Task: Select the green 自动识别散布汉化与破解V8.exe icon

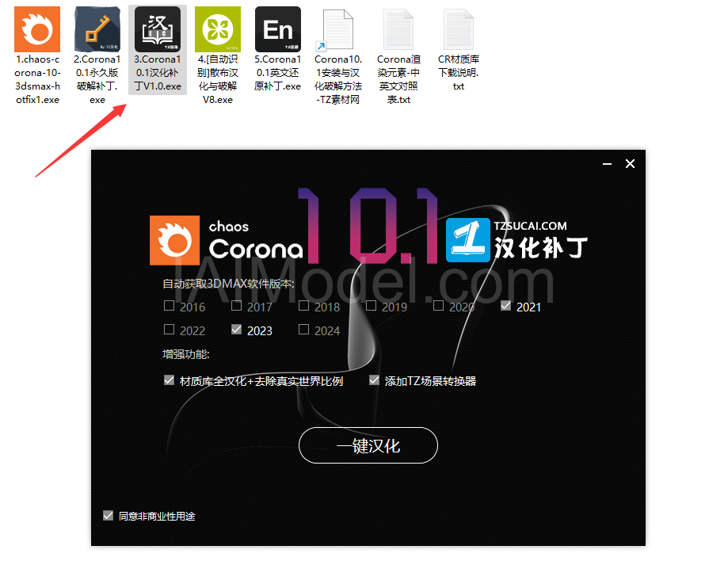Action: click(218, 29)
